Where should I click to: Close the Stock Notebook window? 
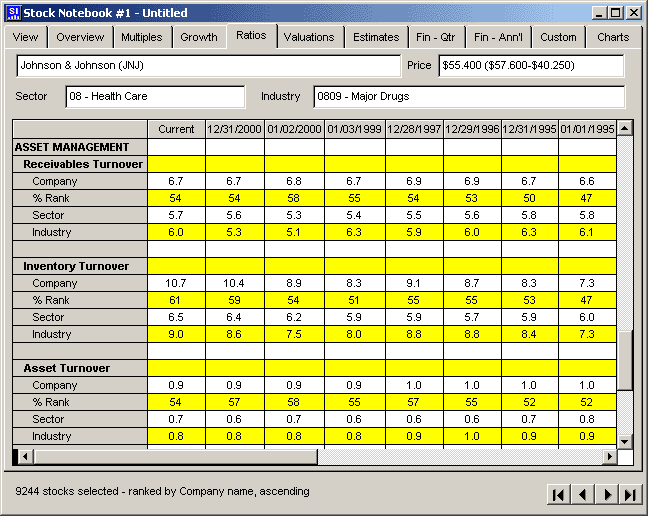pos(634,13)
